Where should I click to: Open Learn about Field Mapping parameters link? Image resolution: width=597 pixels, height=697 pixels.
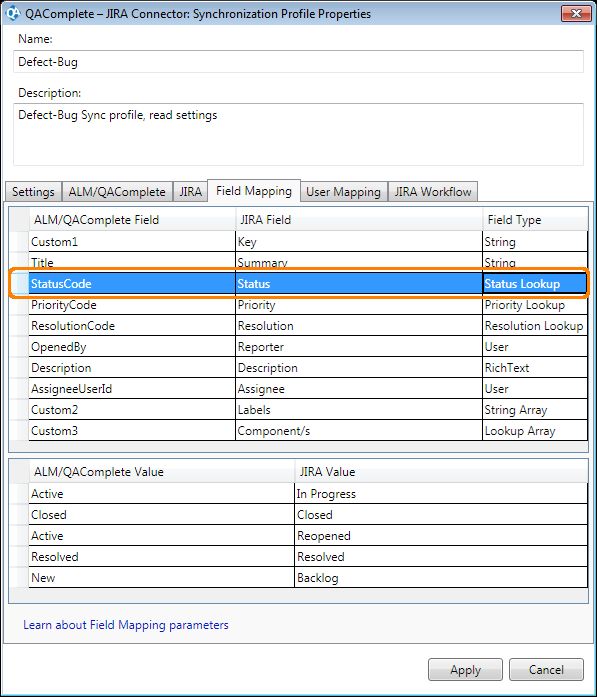pyautogui.click(x=126, y=625)
